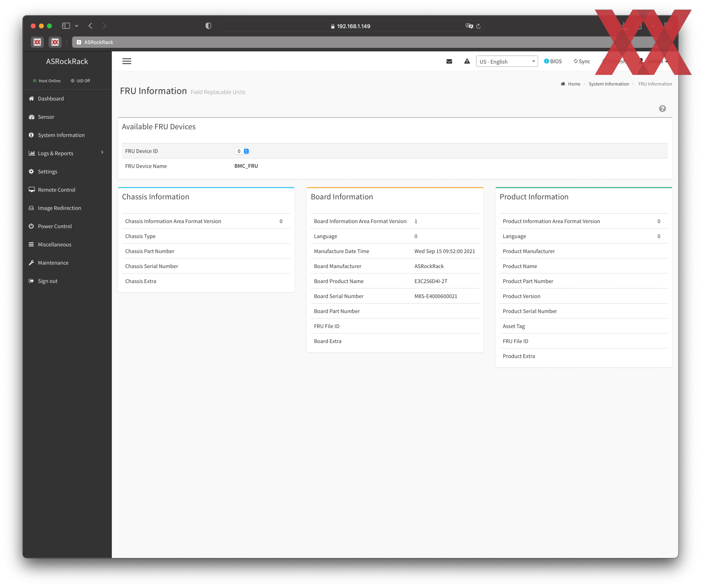Click the browser forward arrow
The height and width of the screenshot is (588, 701).
[x=104, y=26]
